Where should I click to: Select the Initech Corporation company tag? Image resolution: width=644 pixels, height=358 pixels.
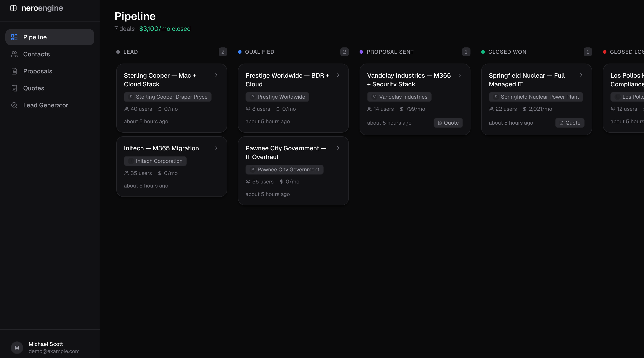155,161
